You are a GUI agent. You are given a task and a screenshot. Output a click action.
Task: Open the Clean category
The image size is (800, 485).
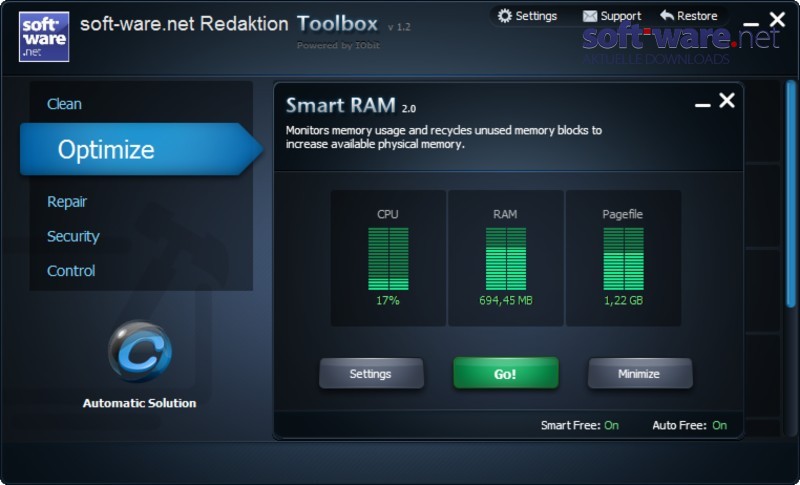point(64,104)
